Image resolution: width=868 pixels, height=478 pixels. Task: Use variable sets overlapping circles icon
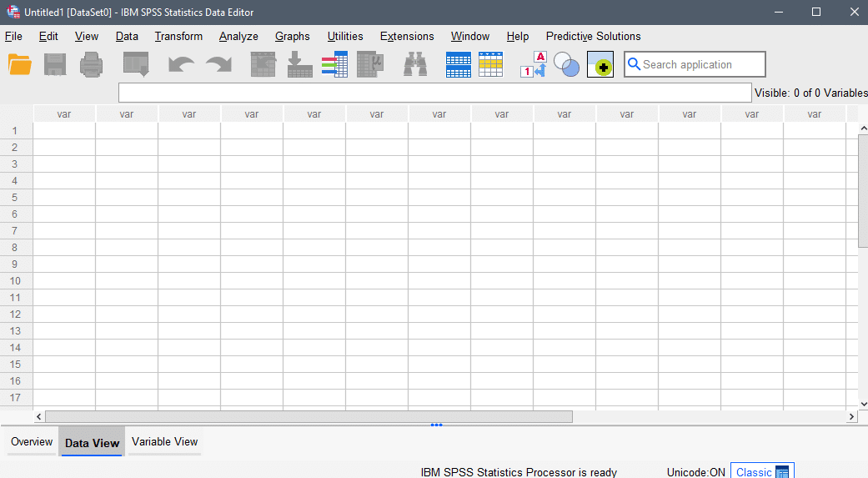click(x=566, y=64)
